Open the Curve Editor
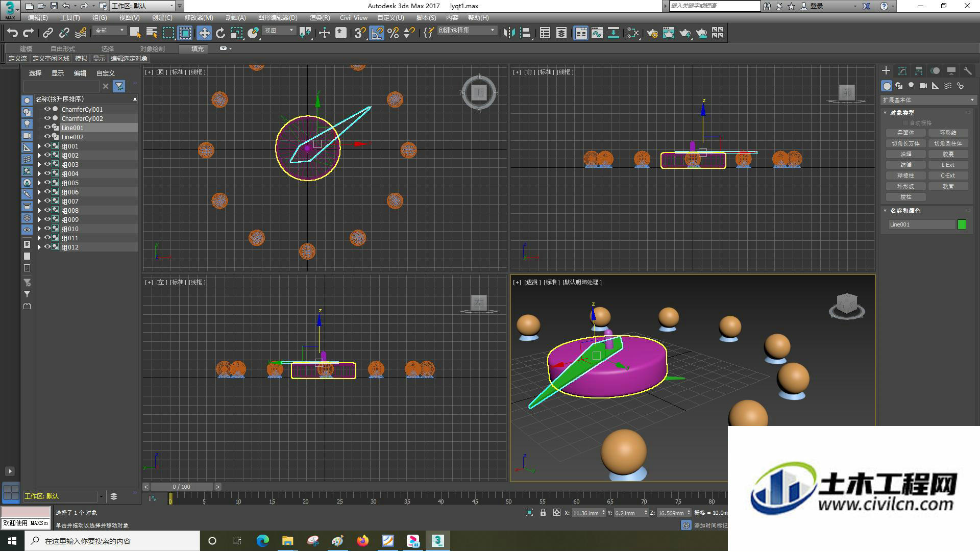Viewport: 980px width, 552px height. coord(597,33)
